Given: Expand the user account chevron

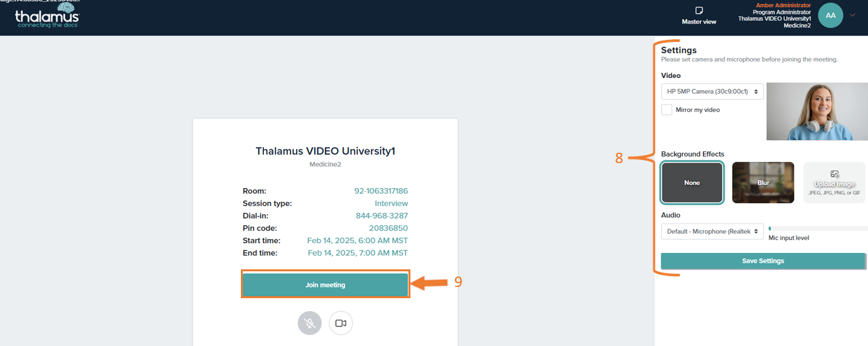Looking at the screenshot, I should [x=852, y=15].
